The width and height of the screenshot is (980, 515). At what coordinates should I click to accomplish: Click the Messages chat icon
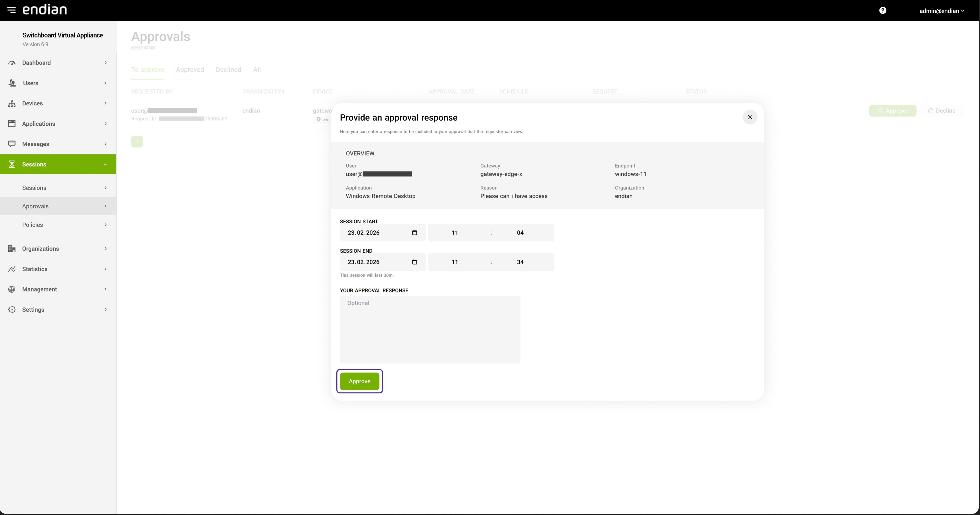(x=12, y=144)
